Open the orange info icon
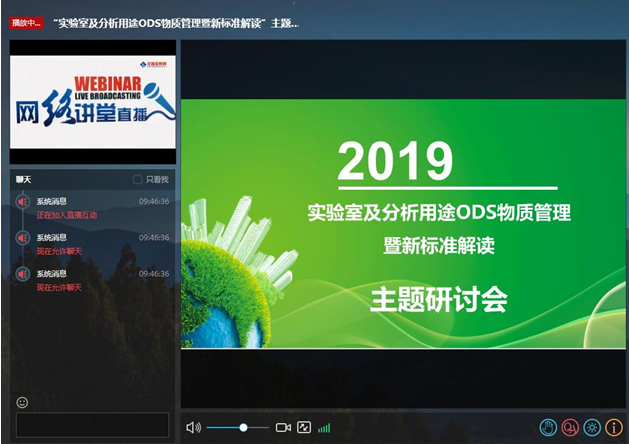629x444 pixels. [614, 428]
